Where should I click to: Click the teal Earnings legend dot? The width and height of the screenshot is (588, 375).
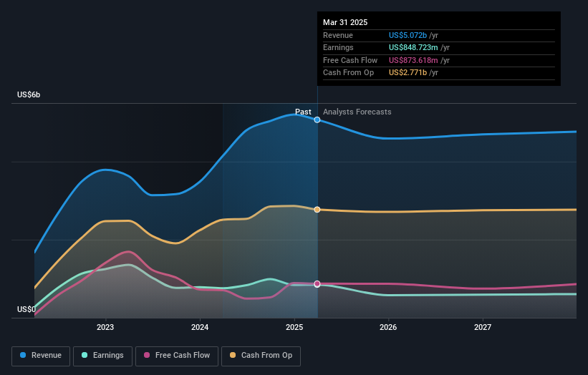tap(85, 355)
